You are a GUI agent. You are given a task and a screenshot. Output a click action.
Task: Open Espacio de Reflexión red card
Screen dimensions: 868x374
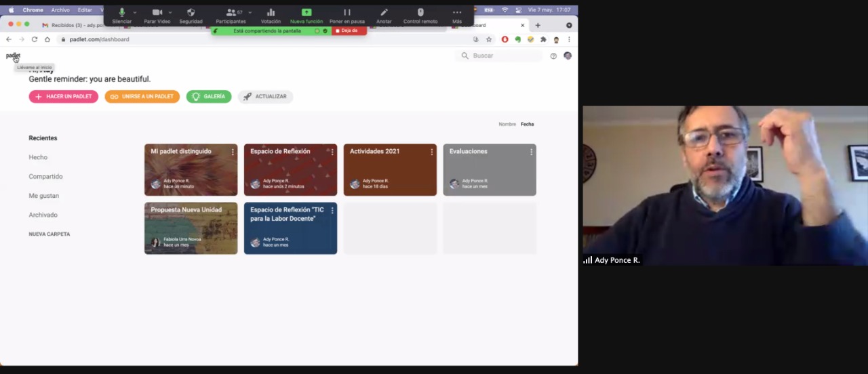[290, 170]
